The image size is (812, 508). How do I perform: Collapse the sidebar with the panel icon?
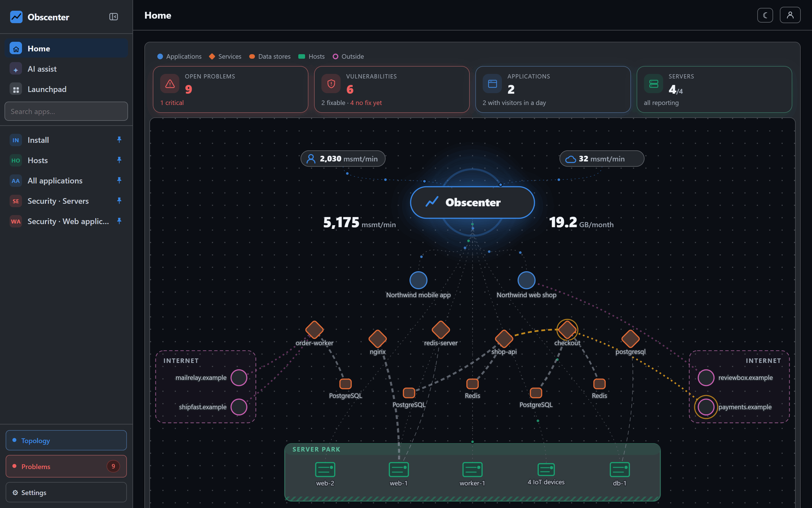coord(113,17)
